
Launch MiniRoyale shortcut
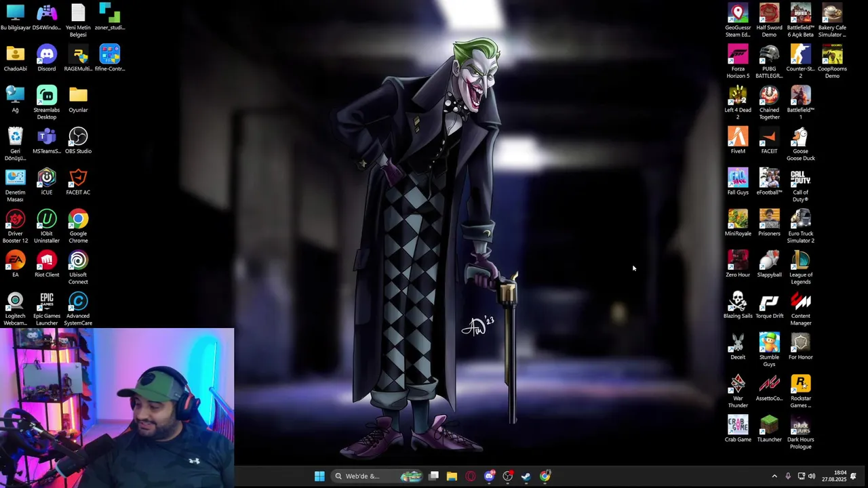pyautogui.click(x=738, y=222)
